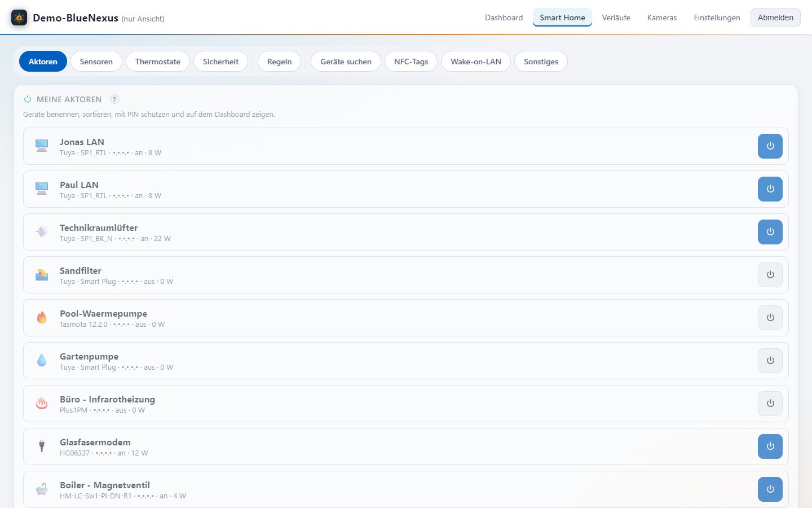Click the bathtub icon of Boiler - Magnetventil

(42, 489)
